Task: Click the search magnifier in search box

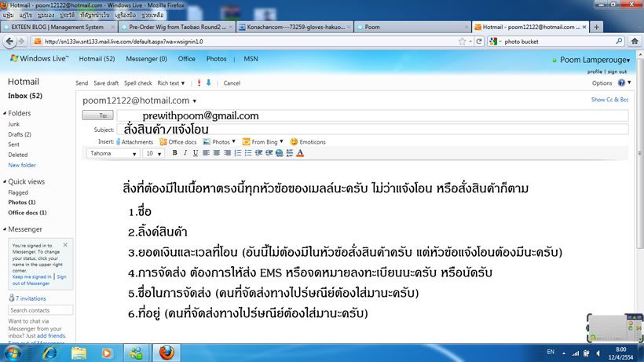Action: point(619,41)
